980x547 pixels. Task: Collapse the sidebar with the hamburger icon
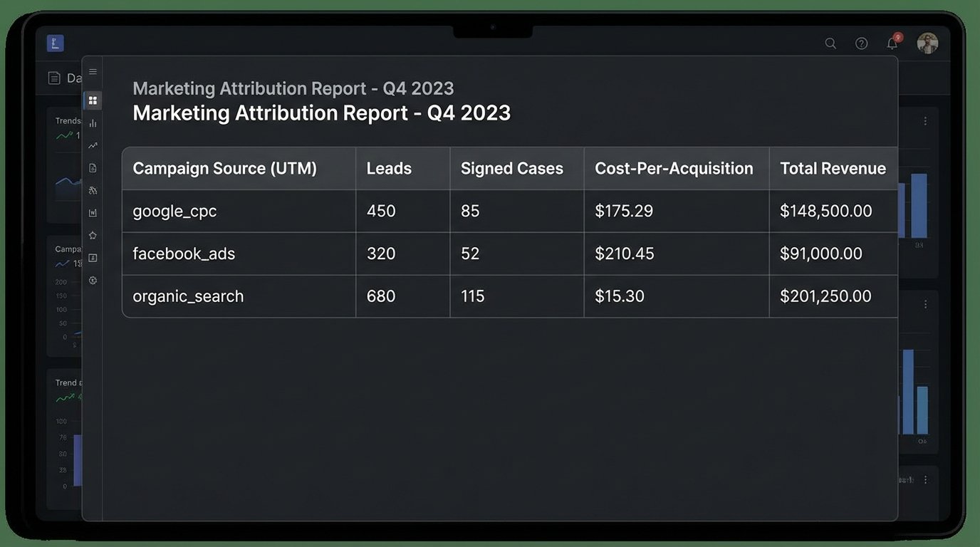pos(93,72)
